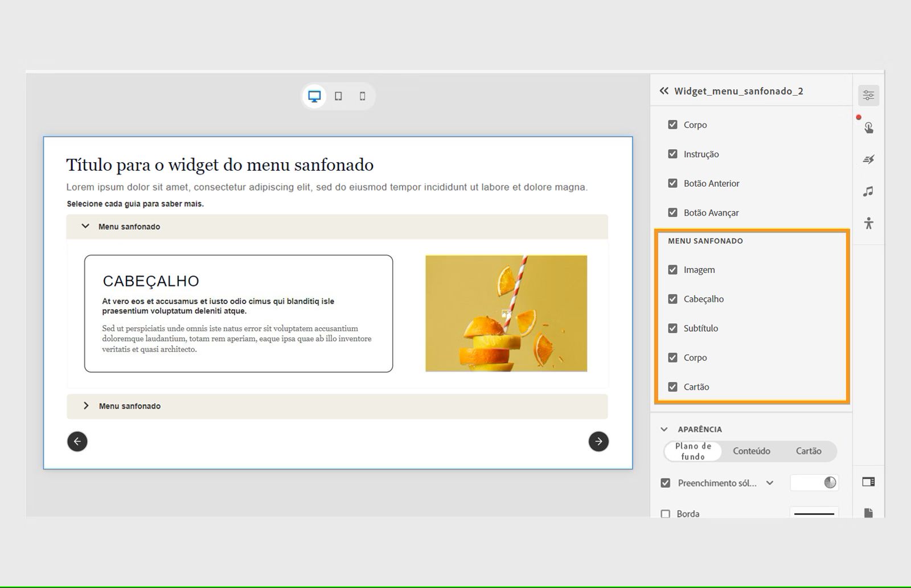Open the Preenchimento sólido dropdown

tap(770, 483)
